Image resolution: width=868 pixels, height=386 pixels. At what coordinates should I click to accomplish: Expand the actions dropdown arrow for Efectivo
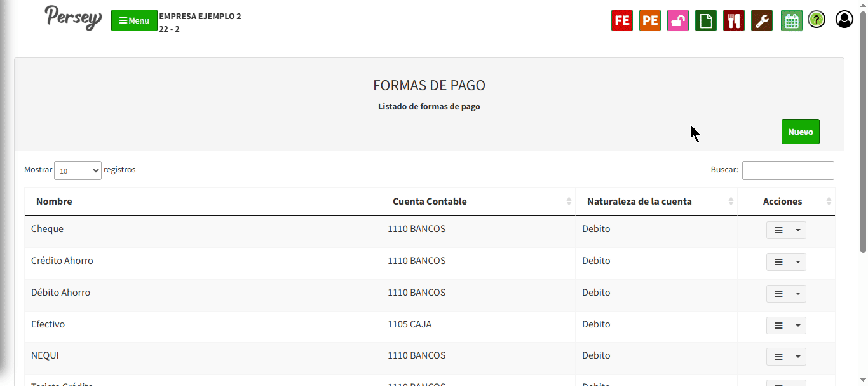(798, 326)
